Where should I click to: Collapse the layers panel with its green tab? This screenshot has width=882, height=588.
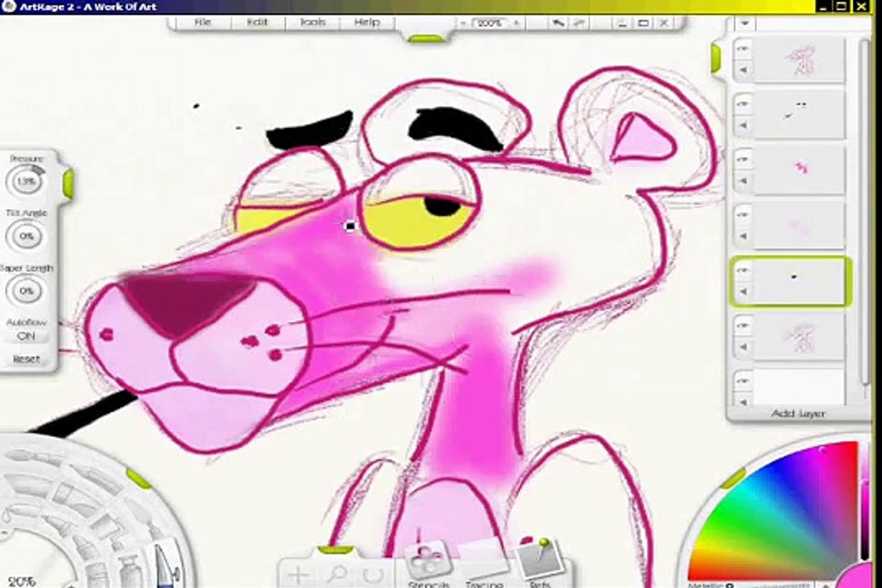(715, 59)
